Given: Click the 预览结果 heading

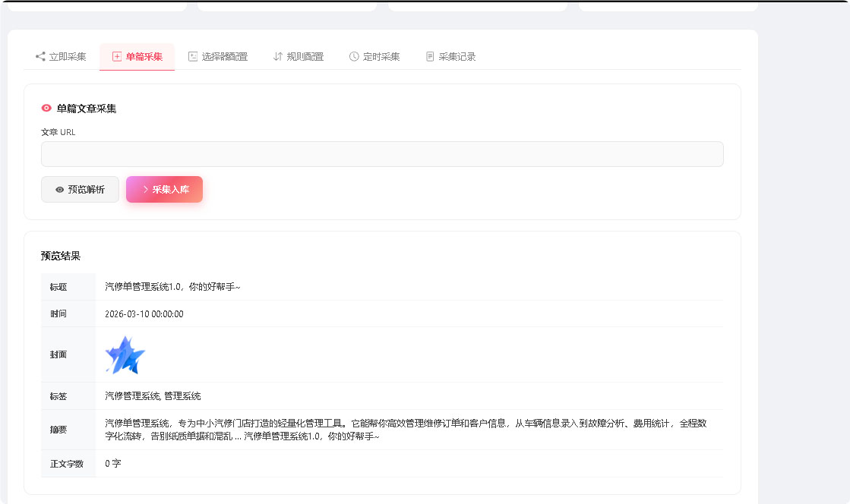Looking at the screenshot, I should click(x=61, y=256).
